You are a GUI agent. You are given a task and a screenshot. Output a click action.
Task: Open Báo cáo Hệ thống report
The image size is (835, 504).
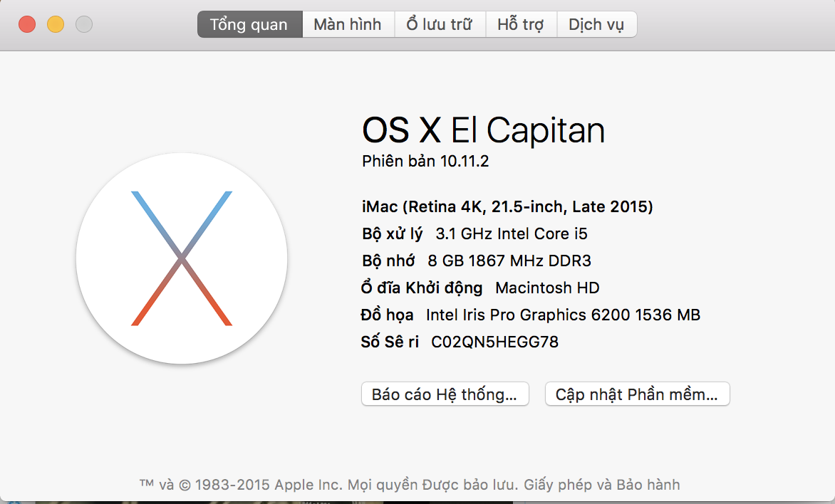pos(445,394)
